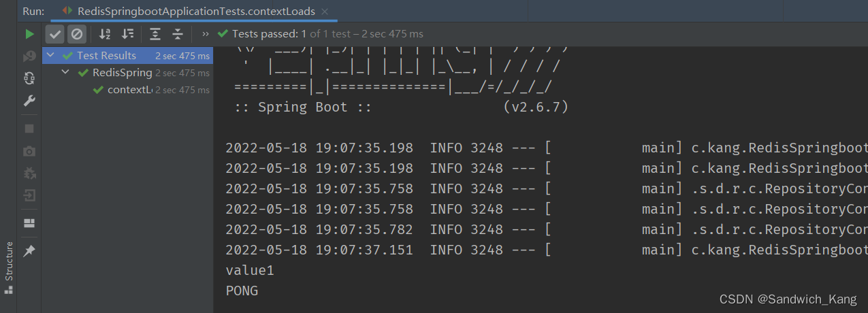The width and height of the screenshot is (868, 313).
Task: Collapse the RedisSpring test class node
Action: [66, 73]
